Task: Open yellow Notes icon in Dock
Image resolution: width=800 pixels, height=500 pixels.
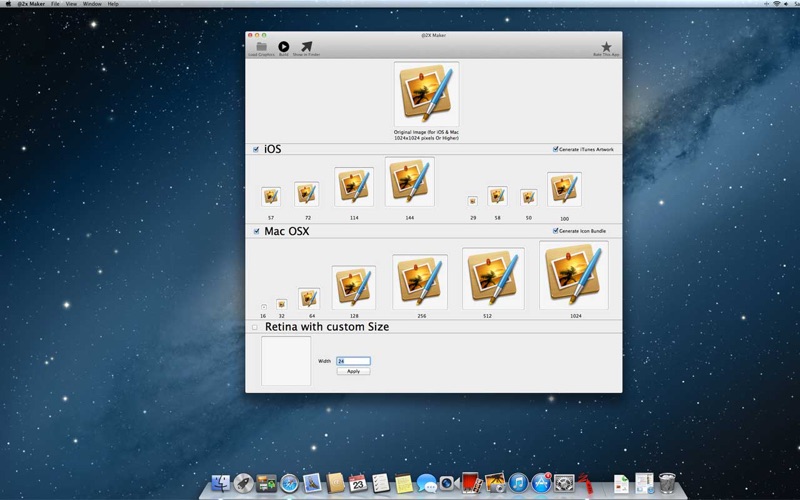Action: pyautogui.click(x=404, y=483)
